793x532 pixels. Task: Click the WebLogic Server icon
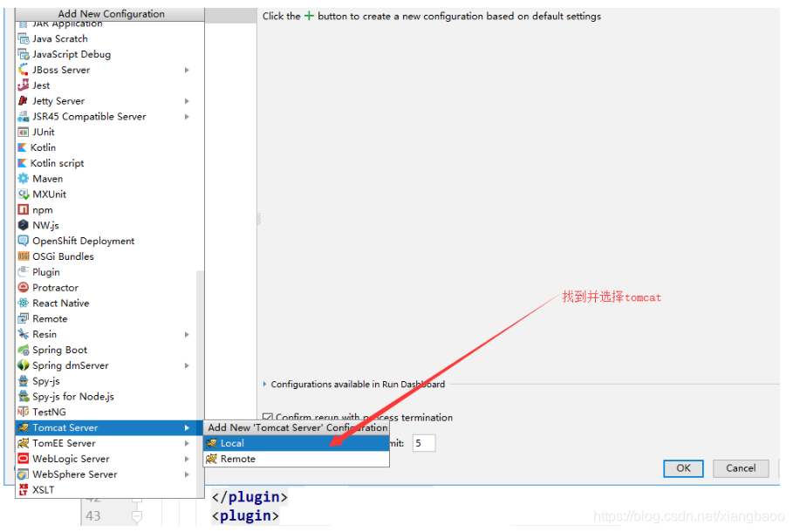pos(24,460)
